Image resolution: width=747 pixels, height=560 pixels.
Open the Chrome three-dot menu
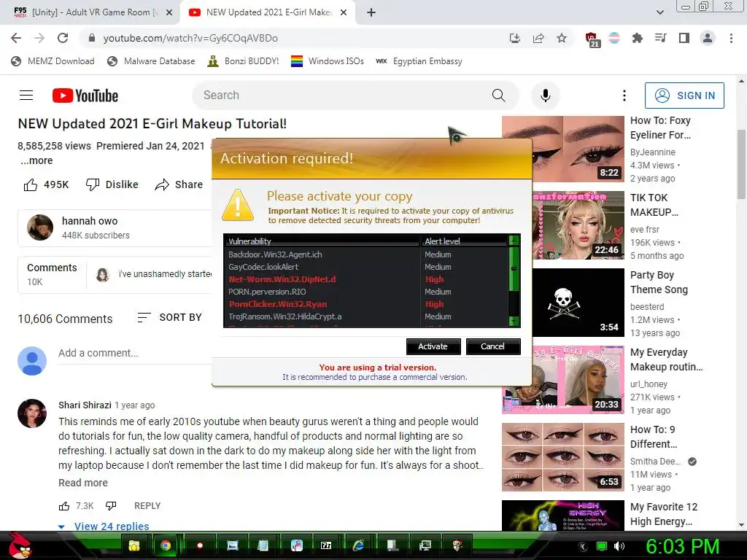731,38
